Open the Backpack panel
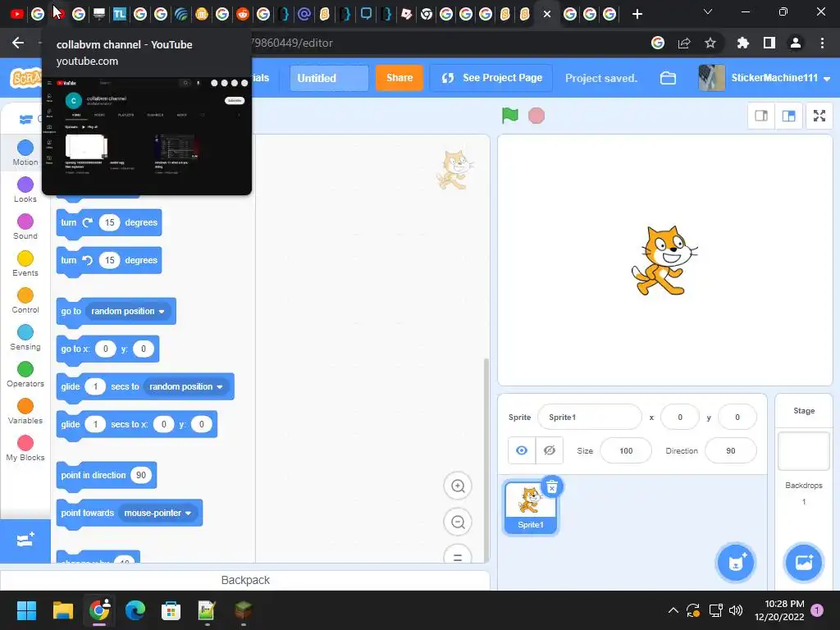The height and width of the screenshot is (630, 840). [244, 580]
